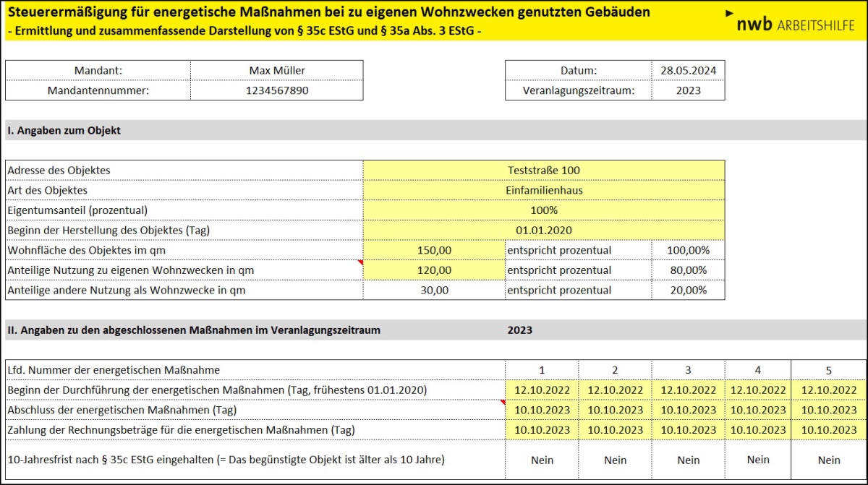Select Beginn date for measure 1
Screen dimensions: 868x485
[x=542, y=390]
